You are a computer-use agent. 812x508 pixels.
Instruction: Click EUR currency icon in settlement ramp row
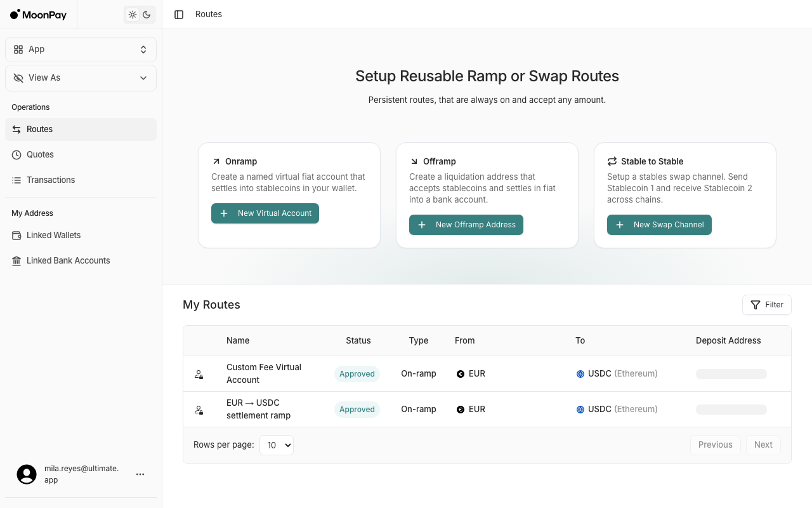tap(461, 410)
